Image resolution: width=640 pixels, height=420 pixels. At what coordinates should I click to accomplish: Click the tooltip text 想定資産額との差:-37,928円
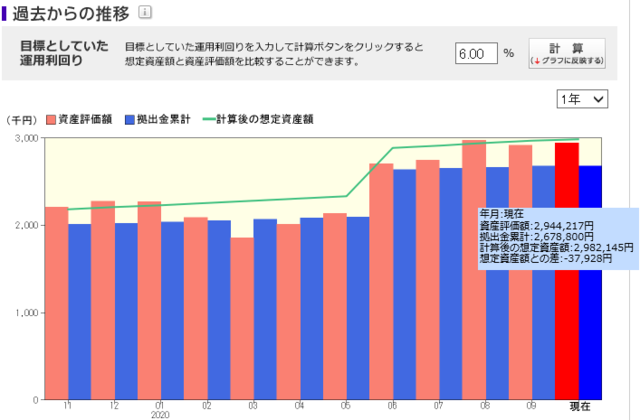click(546, 258)
